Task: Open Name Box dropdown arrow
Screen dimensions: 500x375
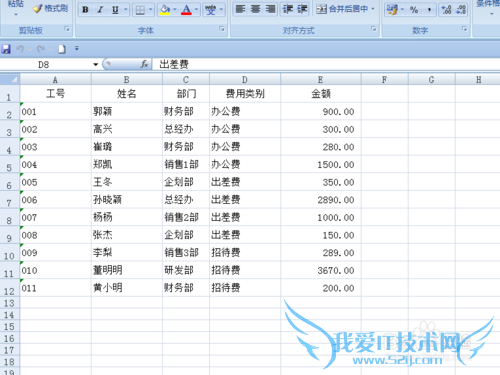Action: (95, 64)
